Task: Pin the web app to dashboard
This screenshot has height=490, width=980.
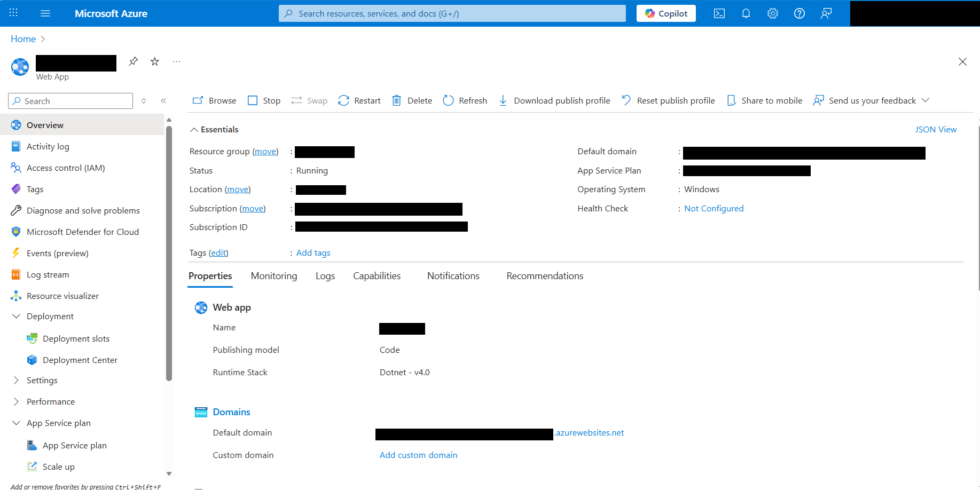Action: [x=133, y=61]
